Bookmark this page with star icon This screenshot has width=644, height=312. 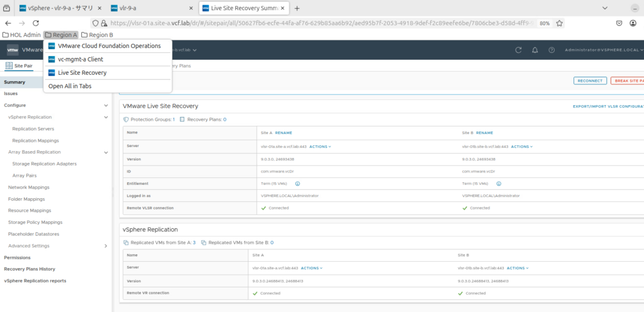coord(559,23)
